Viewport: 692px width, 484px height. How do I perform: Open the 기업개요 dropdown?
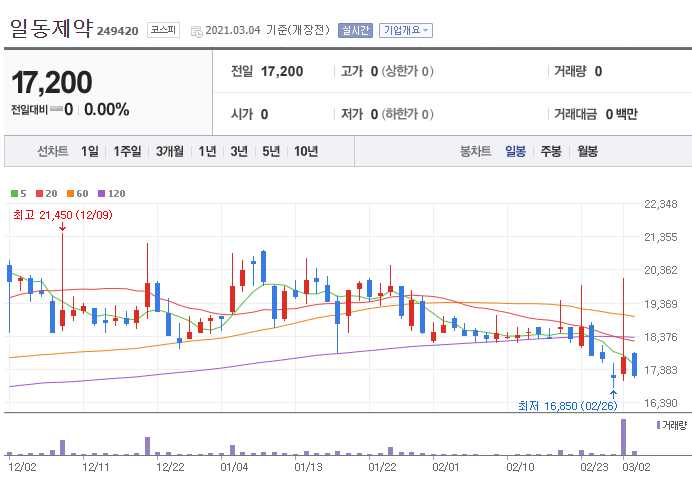(406, 30)
